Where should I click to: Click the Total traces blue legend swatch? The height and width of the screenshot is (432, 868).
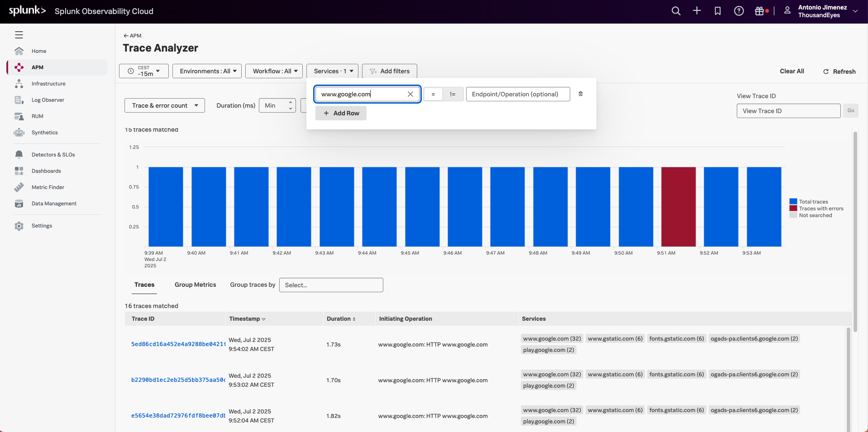tap(793, 201)
